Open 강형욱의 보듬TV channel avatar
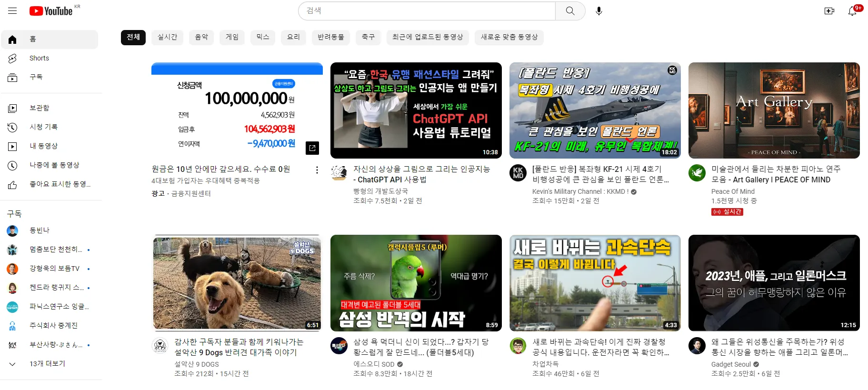 tap(12, 269)
